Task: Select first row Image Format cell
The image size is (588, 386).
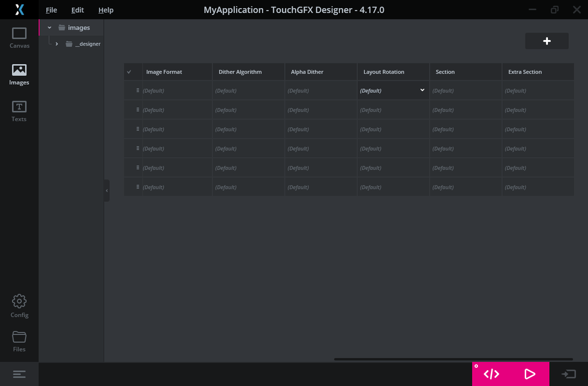Action: (x=177, y=91)
